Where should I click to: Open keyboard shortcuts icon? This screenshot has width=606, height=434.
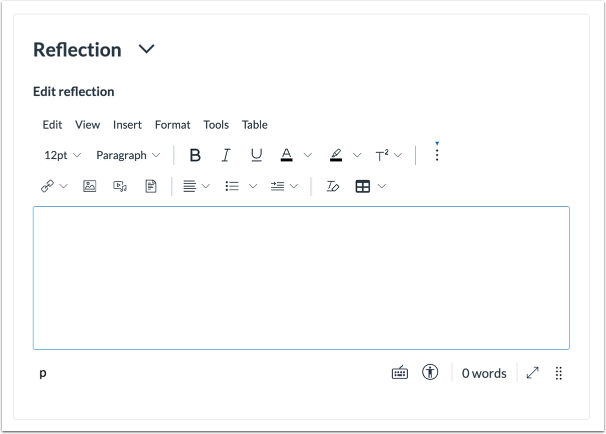400,373
